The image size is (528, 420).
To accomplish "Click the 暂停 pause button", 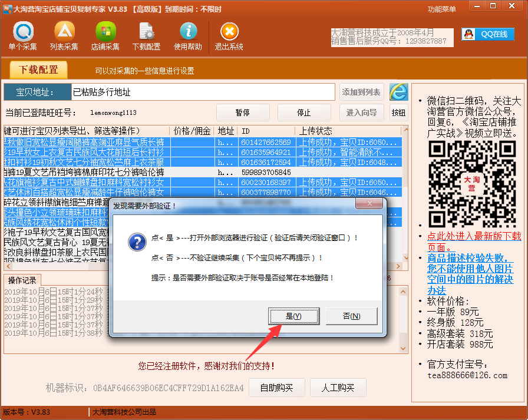I will coord(243,113).
